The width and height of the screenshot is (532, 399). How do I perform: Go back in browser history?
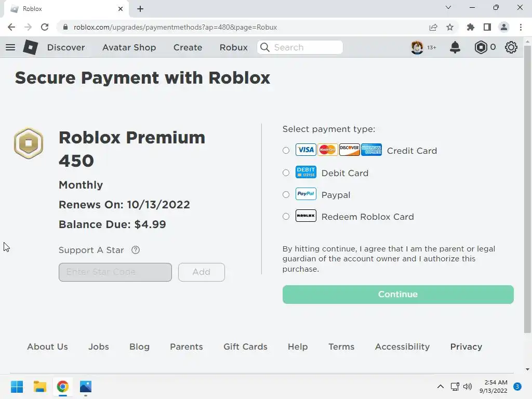click(x=11, y=27)
